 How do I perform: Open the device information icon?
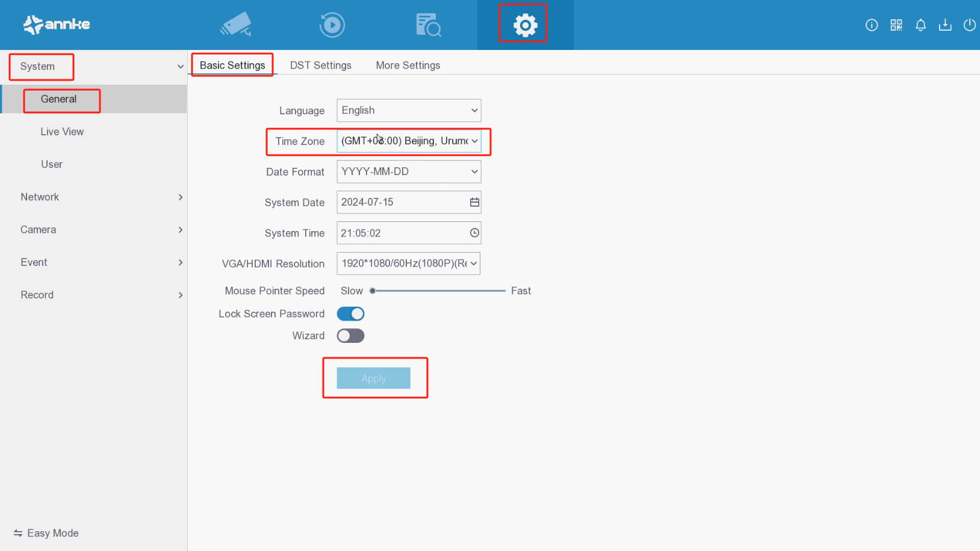872,25
